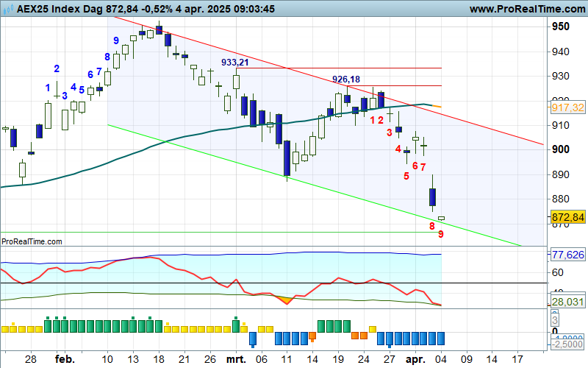Click the 950 level on price axis
The width and height of the screenshot is (588, 368).
tap(560, 26)
